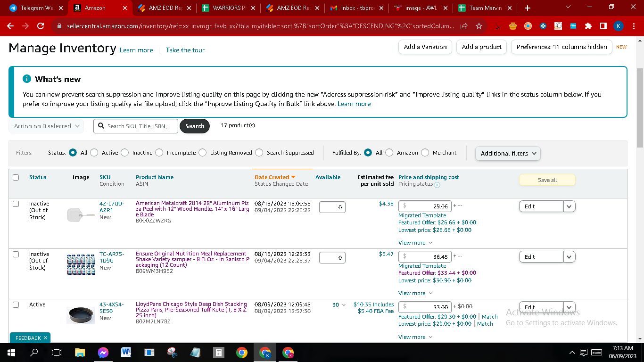Switch to the Team Marvin tab
Viewport: 644px width, 362px height.
485,8
